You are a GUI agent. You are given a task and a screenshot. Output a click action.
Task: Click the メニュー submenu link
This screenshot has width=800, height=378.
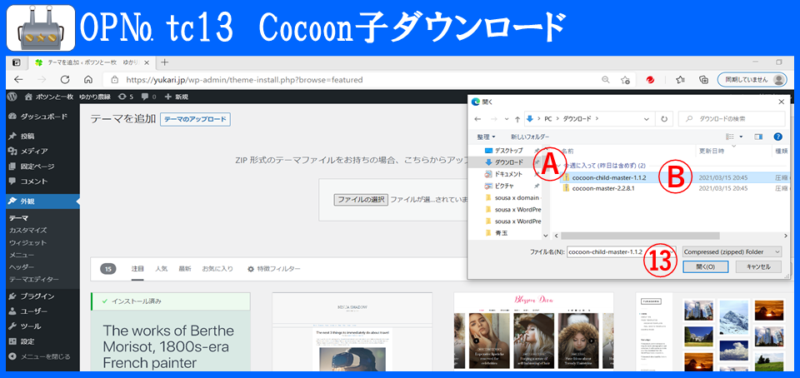point(21,255)
